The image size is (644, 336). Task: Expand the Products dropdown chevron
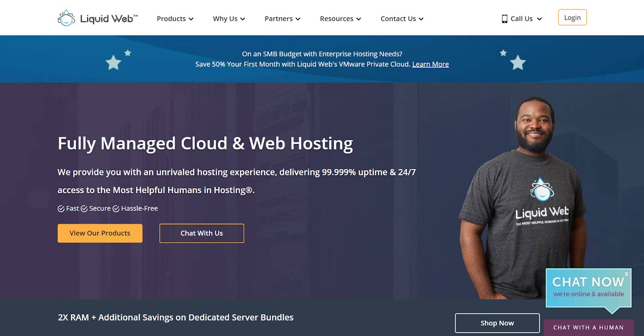point(191,19)
